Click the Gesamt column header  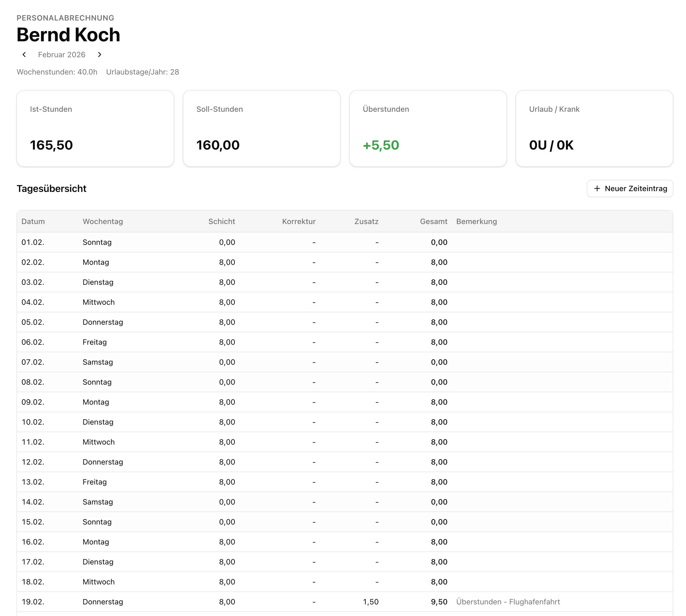(x=433, y=221)
